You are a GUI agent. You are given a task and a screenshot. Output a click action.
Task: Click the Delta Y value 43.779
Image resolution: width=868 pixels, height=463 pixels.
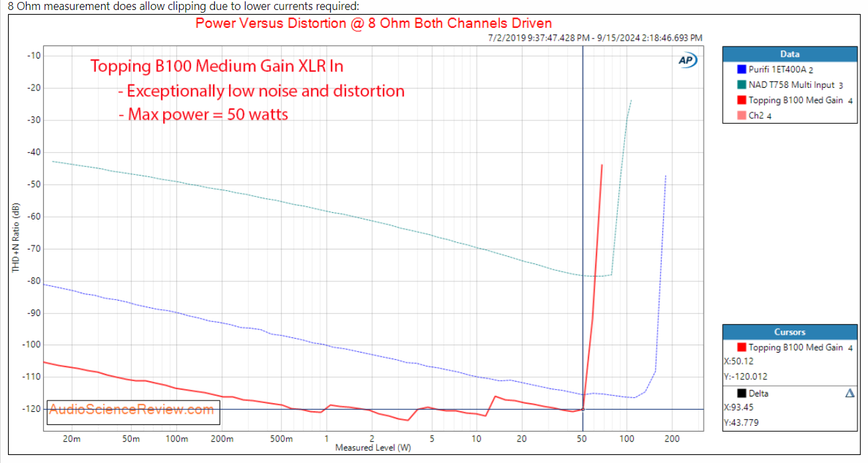742,422
